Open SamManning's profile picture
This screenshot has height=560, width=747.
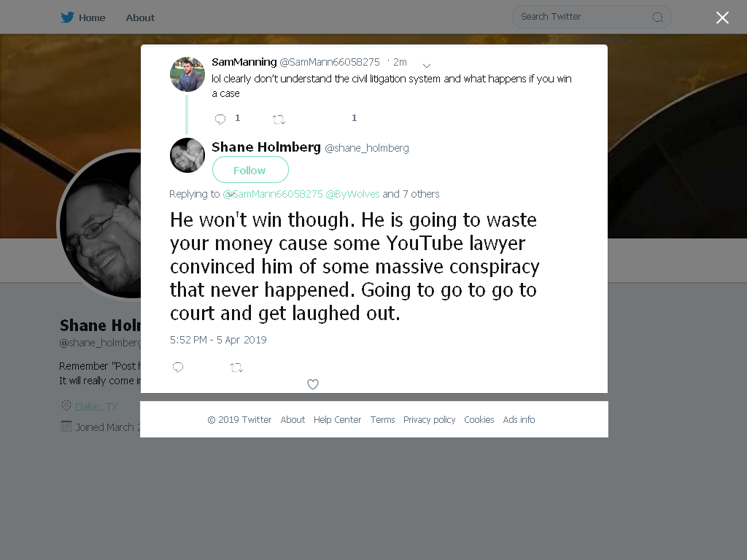coord(187,74)
